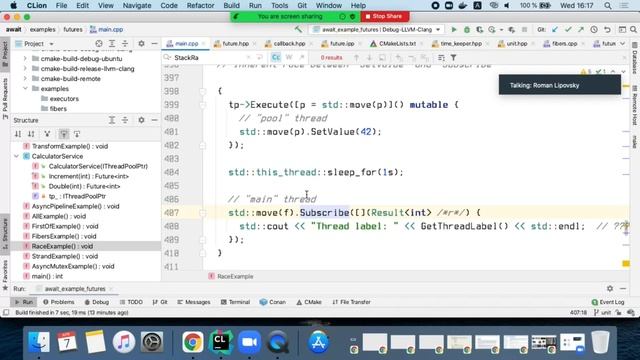Screen dimensions: 640x360
Task: Show hidden editor tabs dropdown
Action: pos(622,43)
